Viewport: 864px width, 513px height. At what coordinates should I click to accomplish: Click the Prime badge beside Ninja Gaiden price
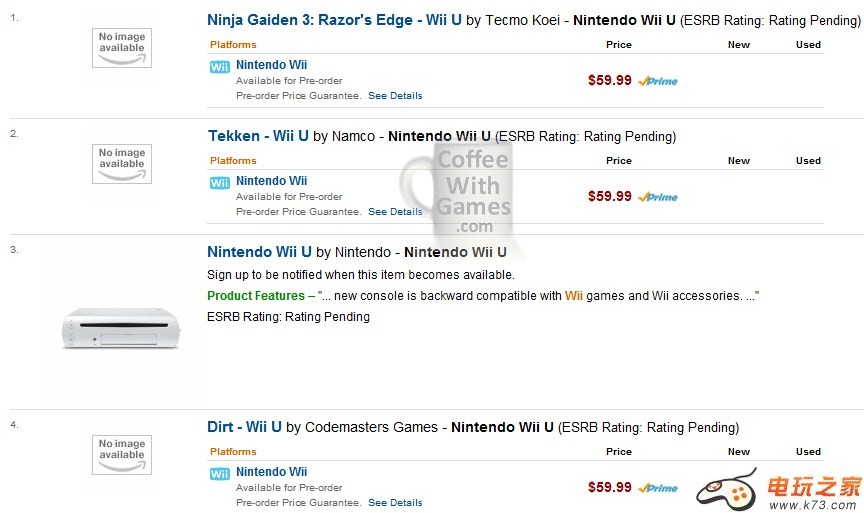[x=658, y=81]
